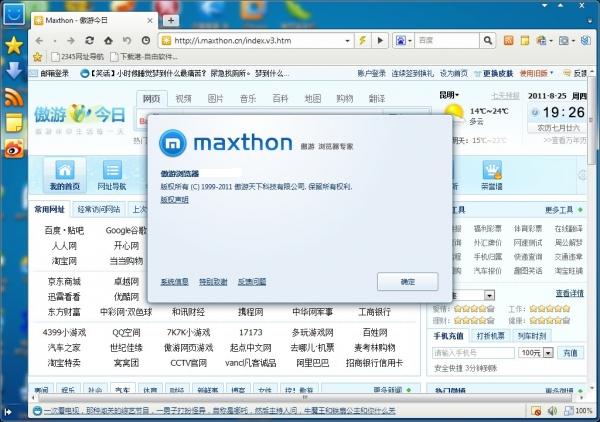The image size is (600, 422).
Task: Open 特别致谢 link in About dialog
Action: click(213, 282)
